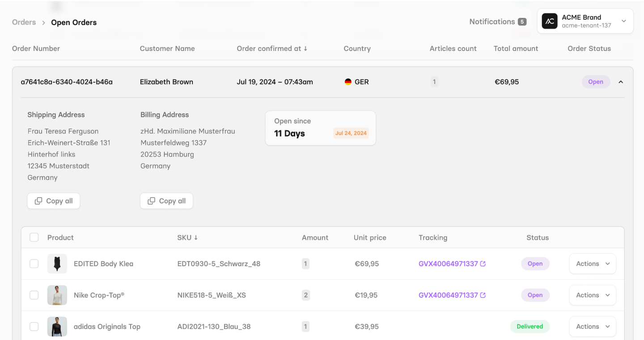Click Open status badge for Nike Crop-Top
644x340 pixels.
535,295
